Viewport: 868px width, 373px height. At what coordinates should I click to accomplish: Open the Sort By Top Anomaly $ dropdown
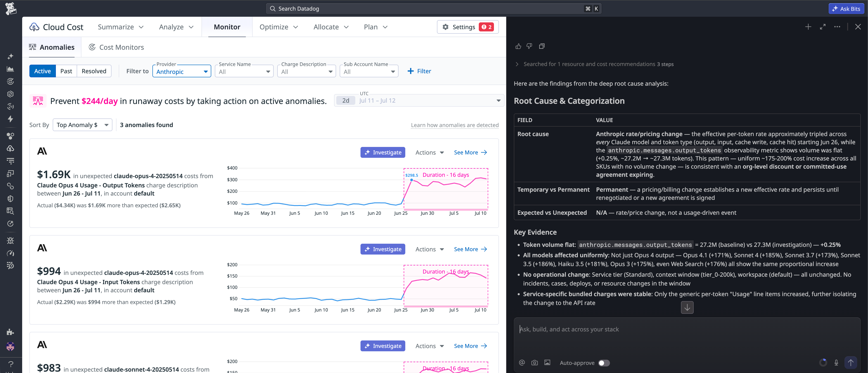pyautogui.click(x=83, y=125)
